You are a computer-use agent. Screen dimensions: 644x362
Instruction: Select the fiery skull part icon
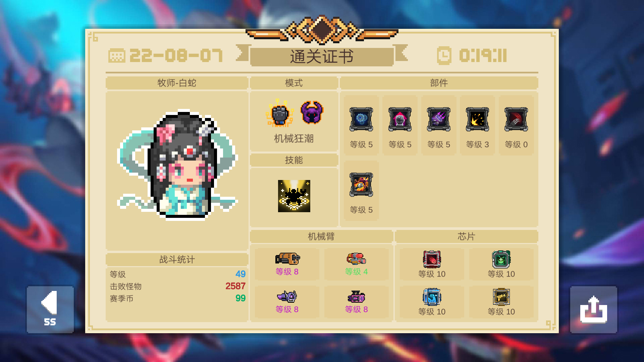(x=361, y=185)
